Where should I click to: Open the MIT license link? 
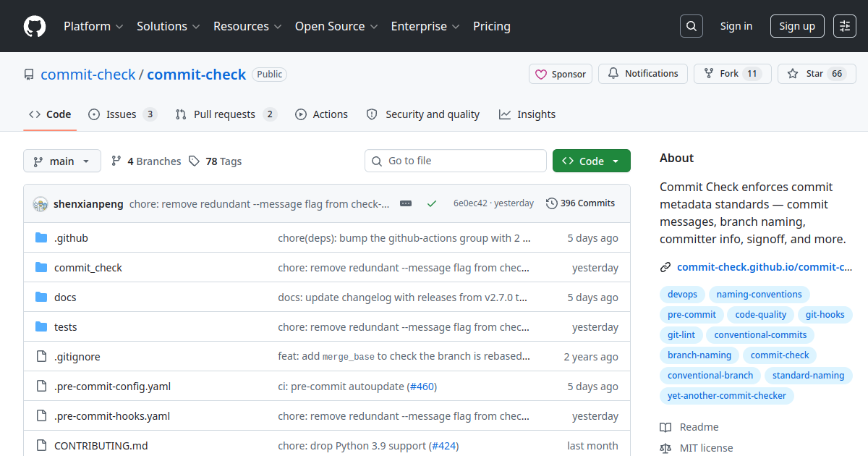click(697, 448)
